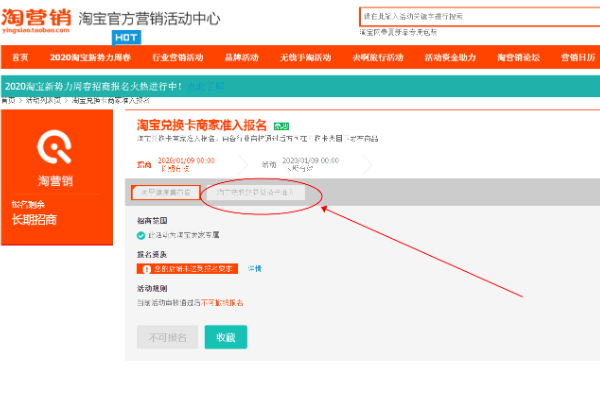The height and width of the screenshot is (400, 600).
Task: Open 营销日历 navigation item
Action: click(578, 57)
